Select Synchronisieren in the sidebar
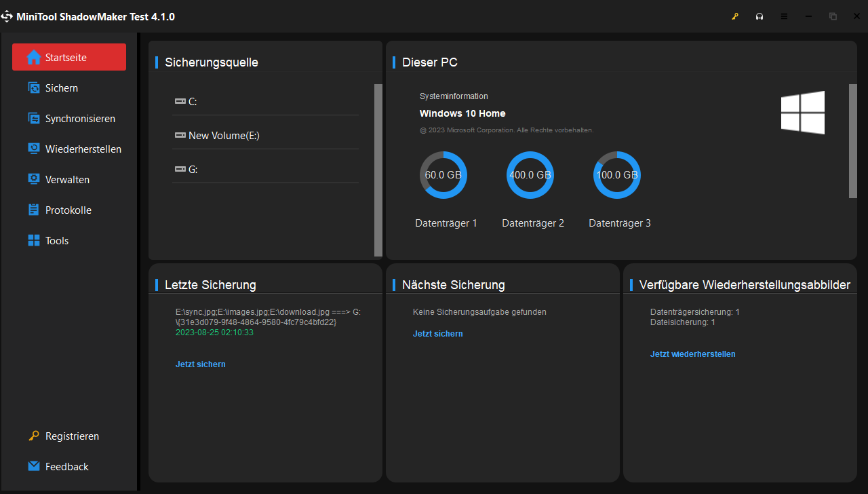 [x=80, y=119]
